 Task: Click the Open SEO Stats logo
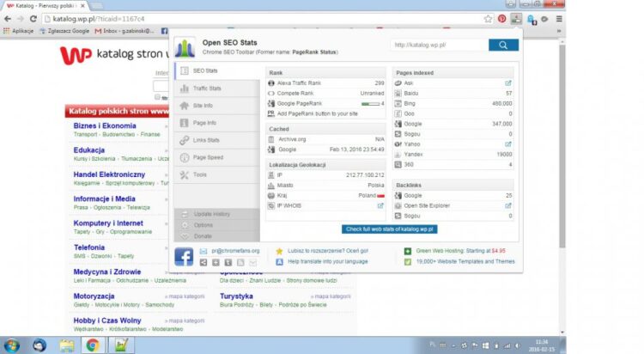tap(185, 47)
